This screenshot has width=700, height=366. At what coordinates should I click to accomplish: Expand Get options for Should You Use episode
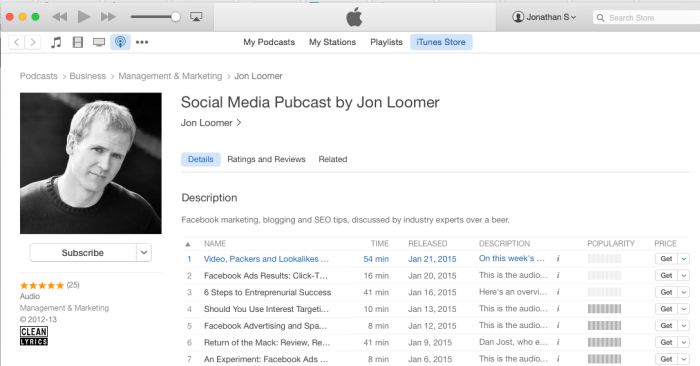click(x=683, y=309)
